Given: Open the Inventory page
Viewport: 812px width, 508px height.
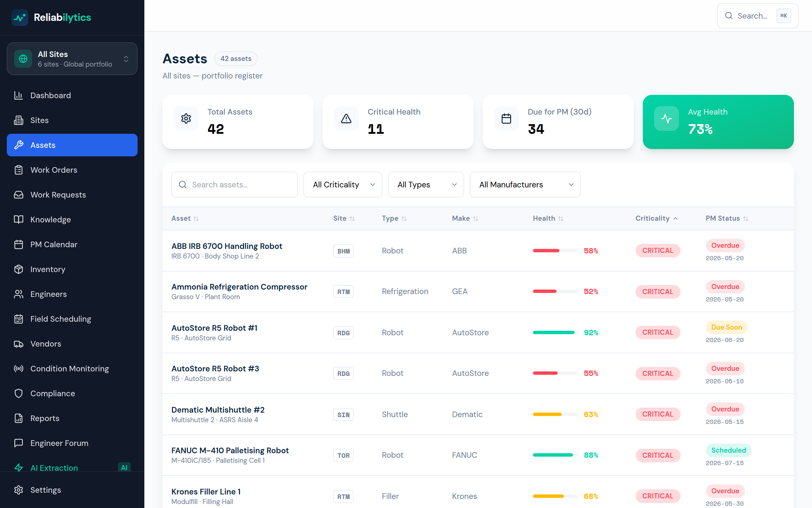Looking at the screenshot, I should click(72, 270).
